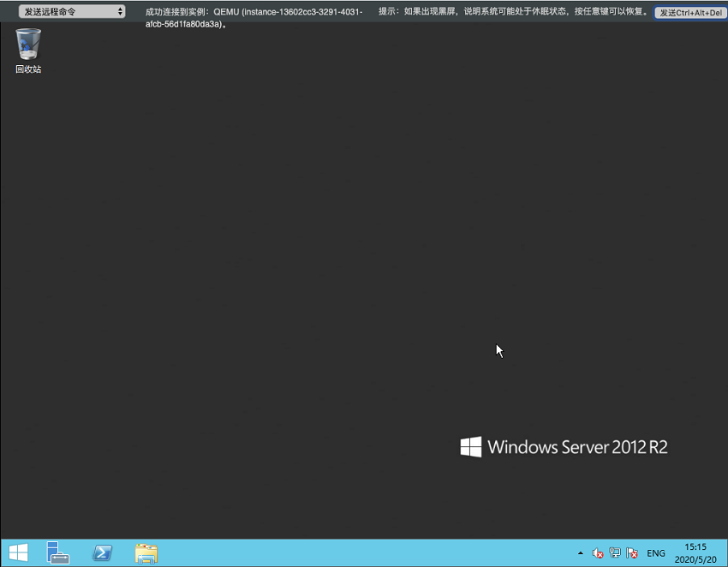Switch input language via ENG indicator

[655, 553]
